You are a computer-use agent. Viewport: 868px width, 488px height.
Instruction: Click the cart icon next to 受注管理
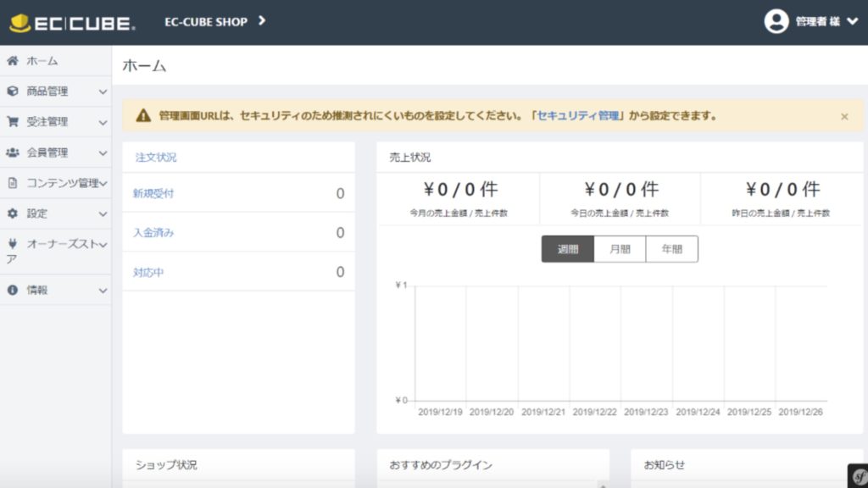[13, 122]
